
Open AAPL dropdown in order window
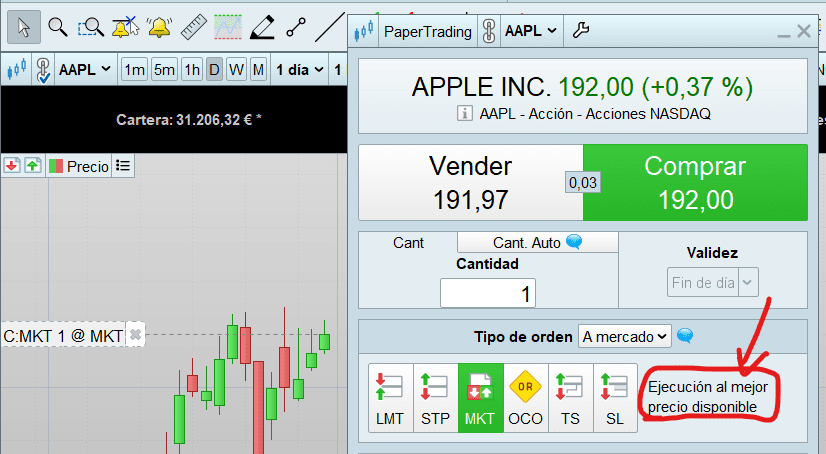click(x=531, y=31)
